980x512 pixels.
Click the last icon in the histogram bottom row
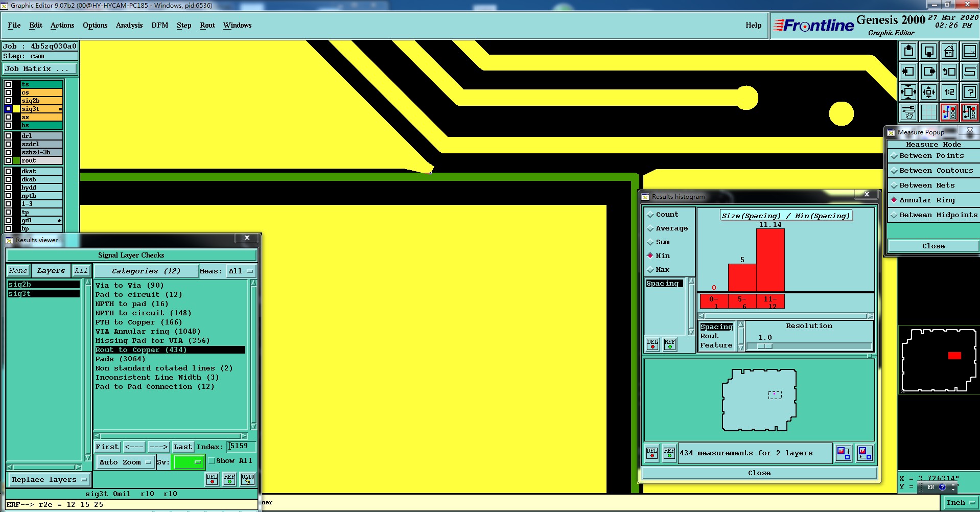pyautogui.click(x=865, y=453)
